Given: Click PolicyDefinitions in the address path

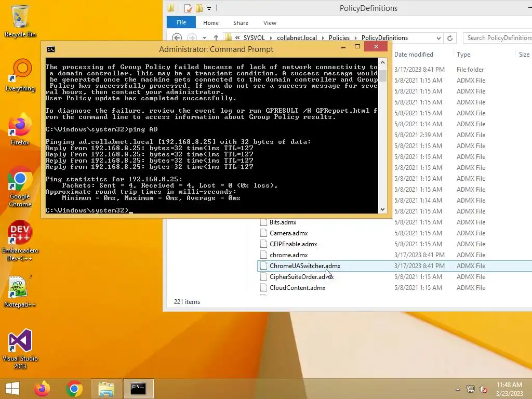Looking at the screenshot, I should click(x=384, y=37).
